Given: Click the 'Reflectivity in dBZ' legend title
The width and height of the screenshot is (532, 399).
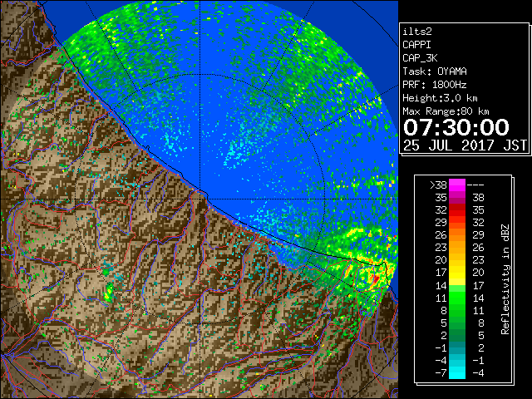Looking at the screenshot, I should coord(505,279).
